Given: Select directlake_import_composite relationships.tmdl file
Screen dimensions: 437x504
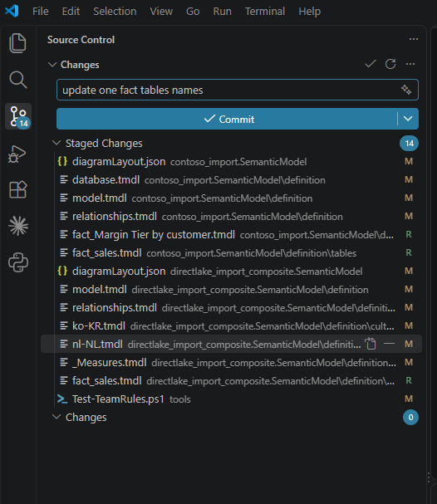Looking at the screenshot, I should point(231,307).
